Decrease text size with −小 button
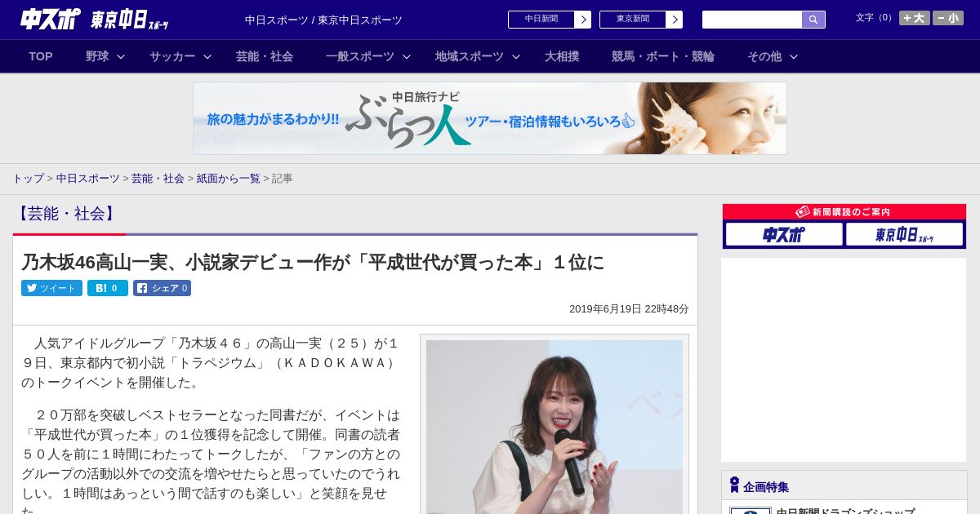The image size is (980, 514). [x=948, y=18]
